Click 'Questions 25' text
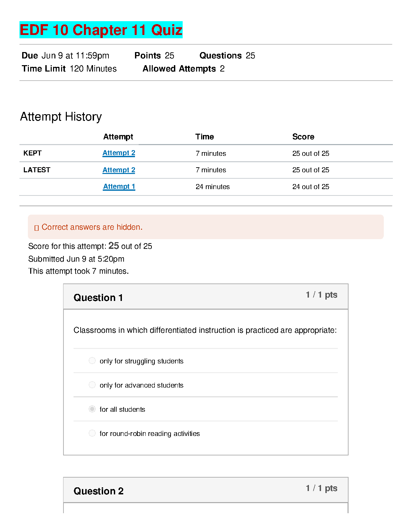Viewport: 411px width, 532px height. tap(227, 55)
